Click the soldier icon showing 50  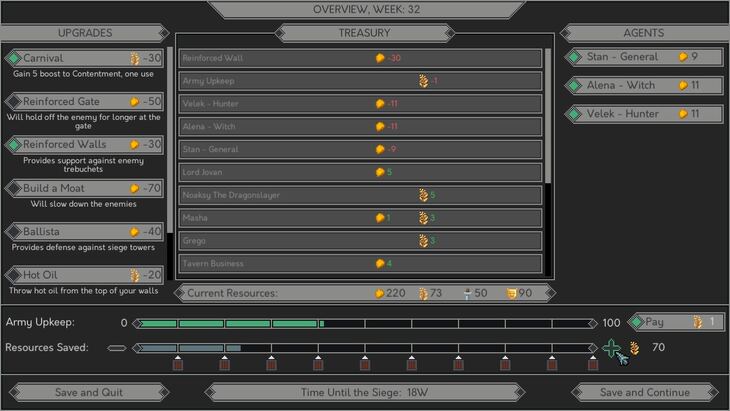466,294
